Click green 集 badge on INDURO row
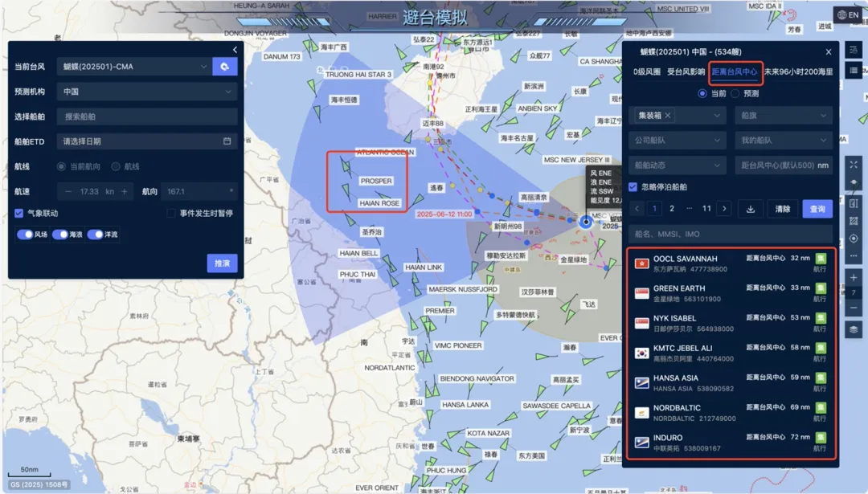This screenshot has width=868, height=494. coord(821,438)
